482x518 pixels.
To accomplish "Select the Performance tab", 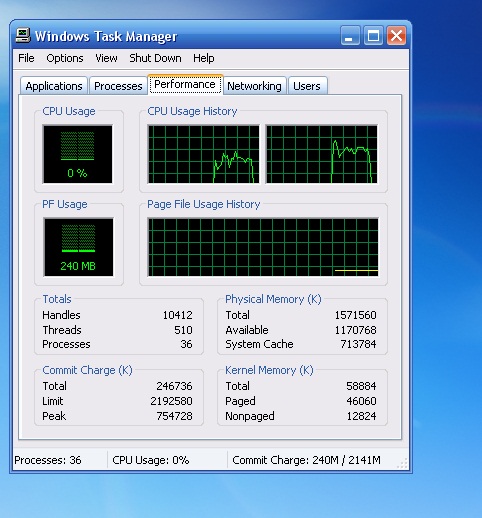I will click(185, 85).
